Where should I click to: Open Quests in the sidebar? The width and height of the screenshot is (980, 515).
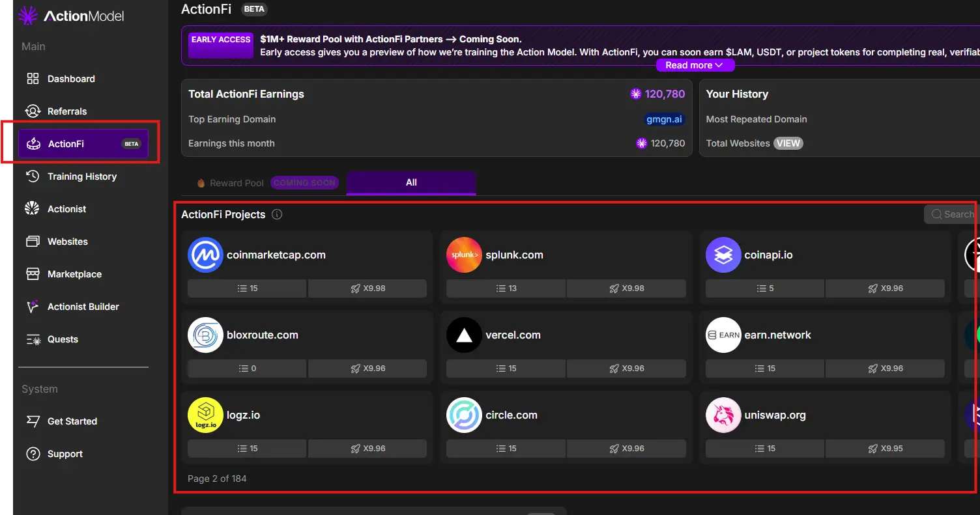point(83,339)
